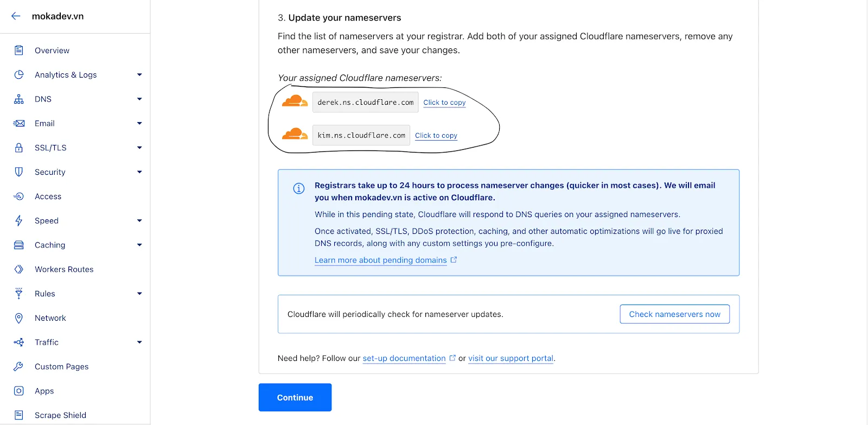
Task: Click the Rules funnel icon
Action: [19, 294]
